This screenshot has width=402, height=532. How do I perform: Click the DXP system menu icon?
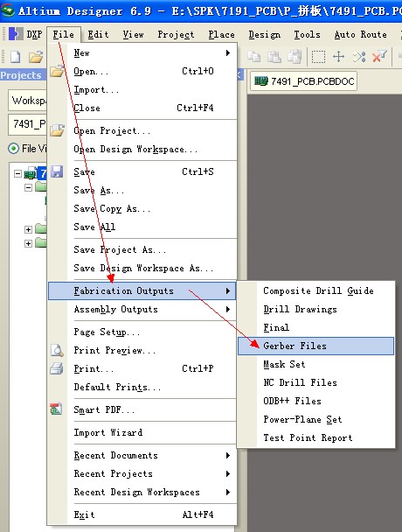click(x=16, y=34)
